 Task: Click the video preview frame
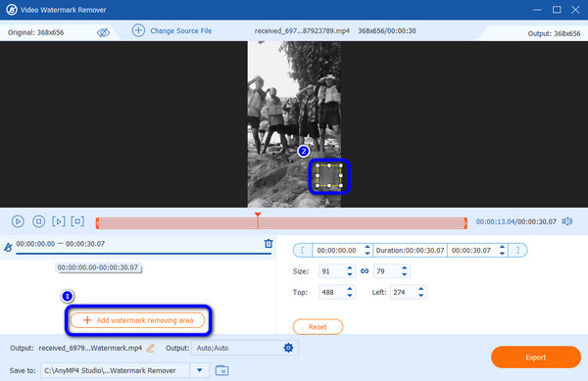coord(294,124)
